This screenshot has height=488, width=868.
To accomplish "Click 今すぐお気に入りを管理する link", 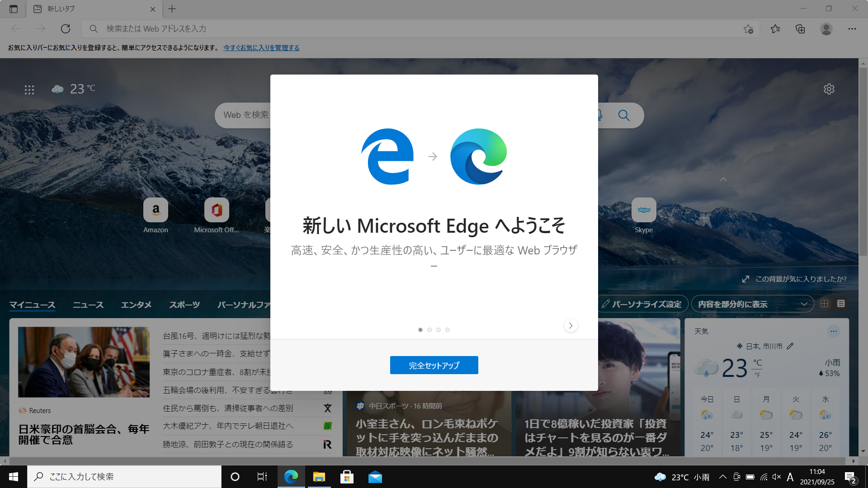I will (261, 48).
